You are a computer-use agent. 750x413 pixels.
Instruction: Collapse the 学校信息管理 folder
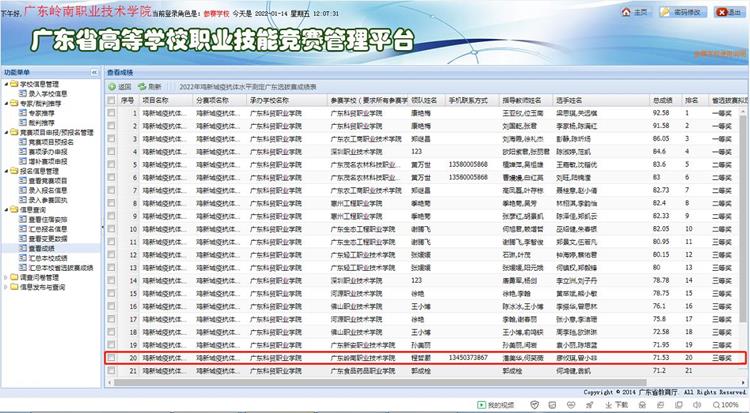coord(6,85)
